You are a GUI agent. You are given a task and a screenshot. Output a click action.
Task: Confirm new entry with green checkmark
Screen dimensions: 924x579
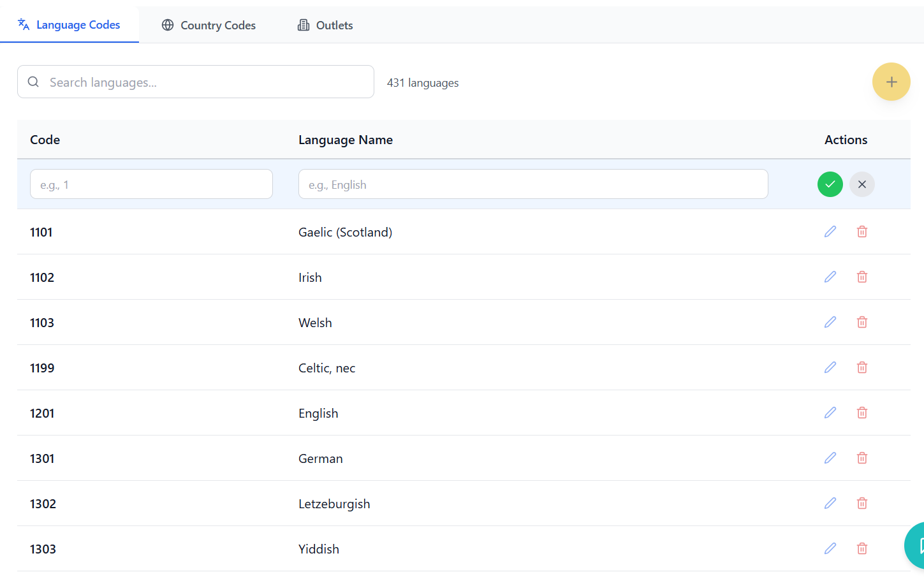point(830,184)
